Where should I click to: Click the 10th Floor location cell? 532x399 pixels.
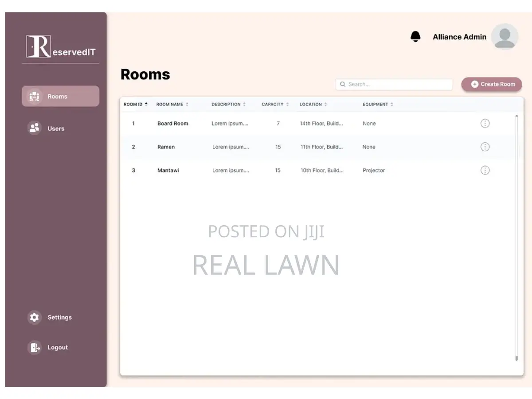tap(322, 170)
